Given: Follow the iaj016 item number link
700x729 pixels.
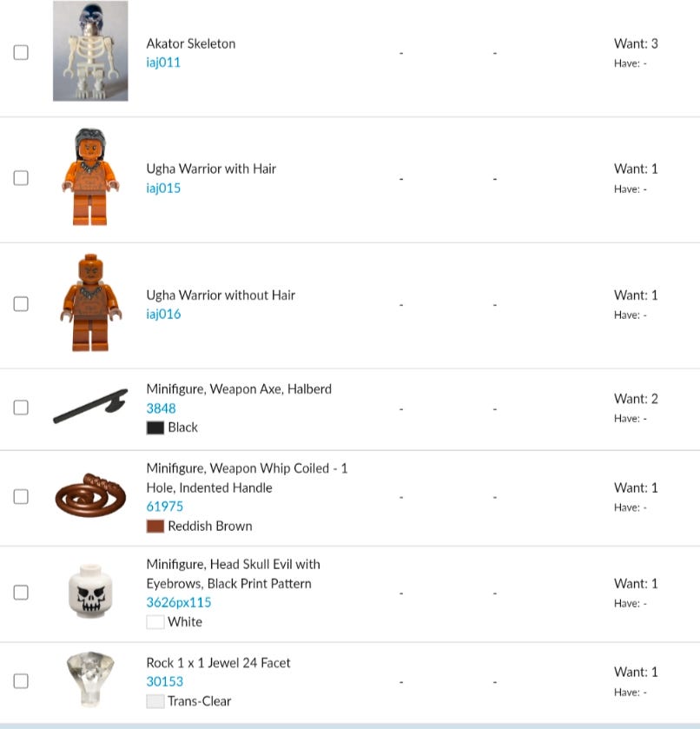Looking at the screenshot, I should coord(163,315).
